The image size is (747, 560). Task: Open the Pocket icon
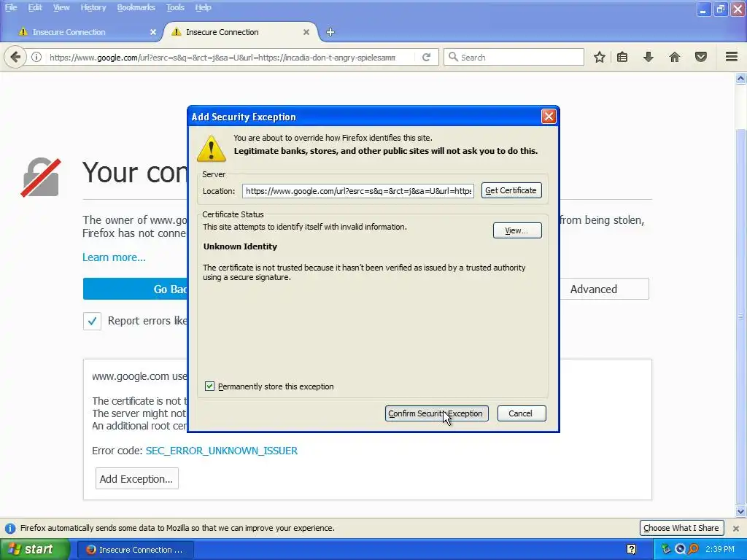click(701, 57)
